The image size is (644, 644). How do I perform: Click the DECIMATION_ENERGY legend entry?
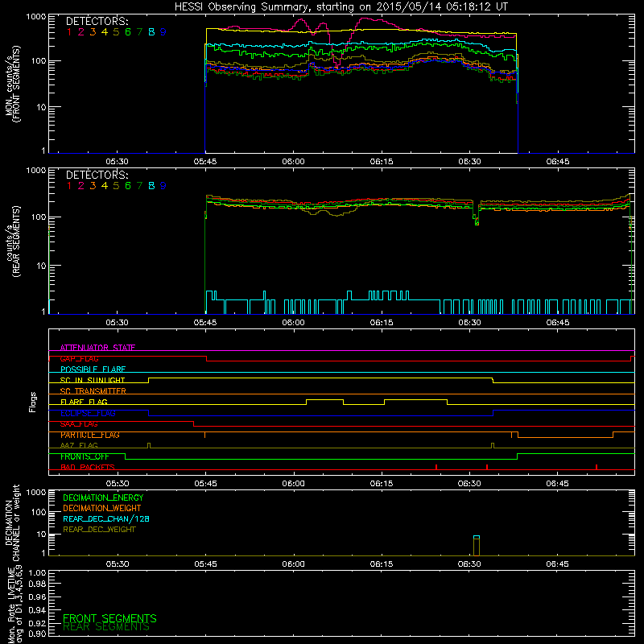(103, 497)
